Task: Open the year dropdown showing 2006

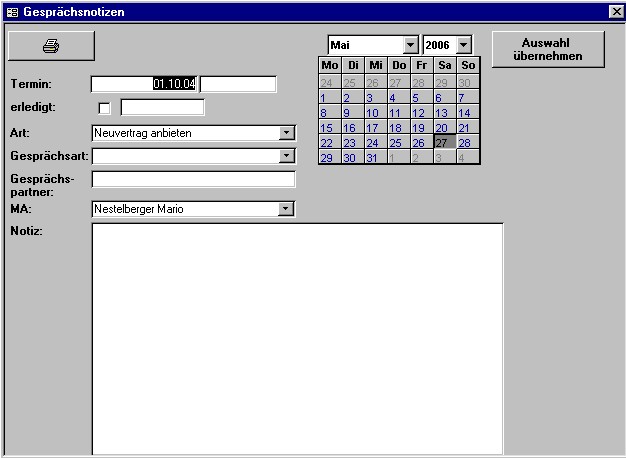Action: coord(463,46)
